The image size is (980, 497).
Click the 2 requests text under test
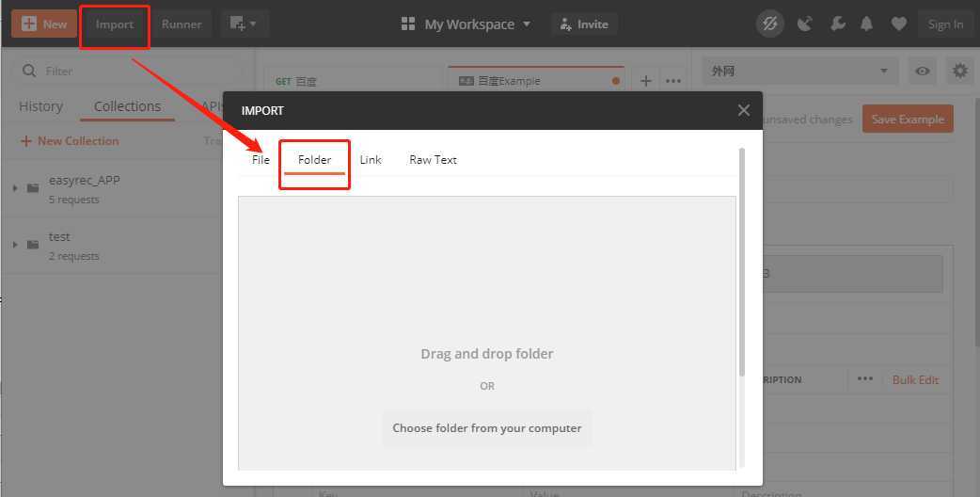(x=73, y=256)
